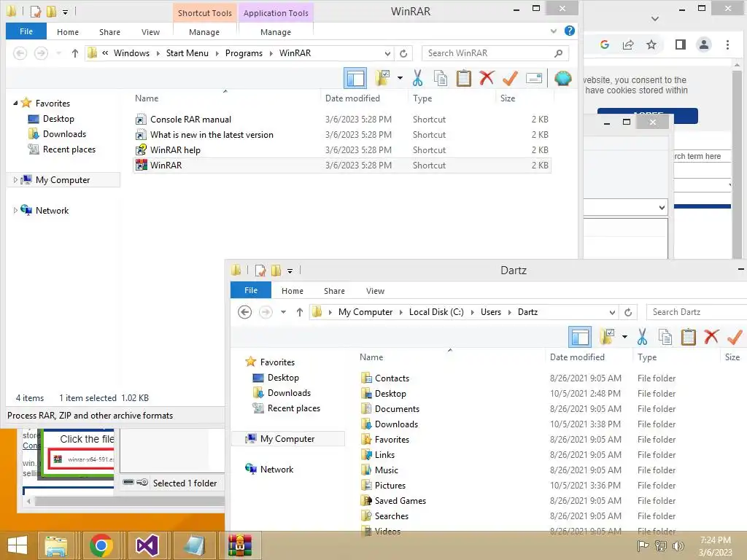Click the Copy icon in WinRAR window toolbar
The image size is (747, 560).
(x=440, y=78)
